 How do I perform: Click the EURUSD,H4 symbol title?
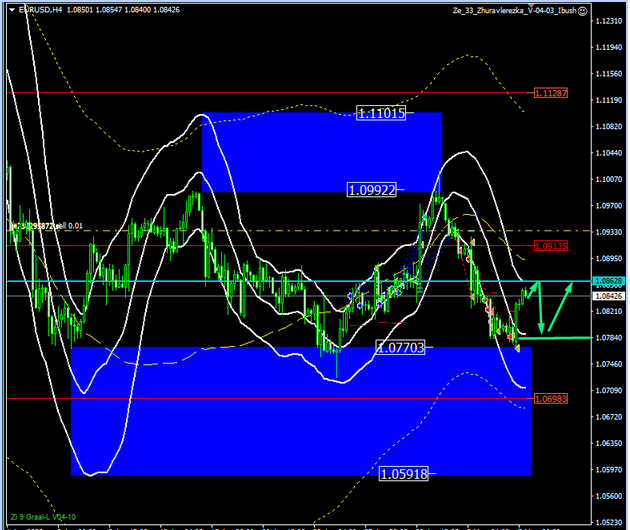click(40, 10)
